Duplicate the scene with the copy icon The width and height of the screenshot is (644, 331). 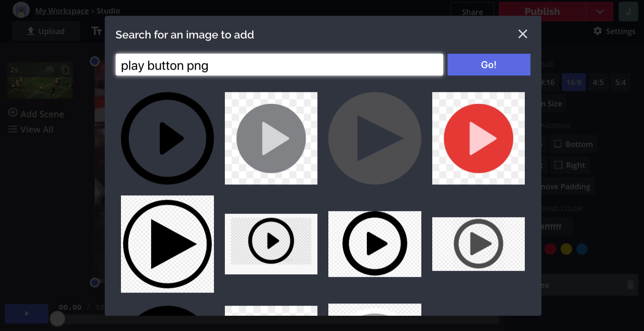65,69
